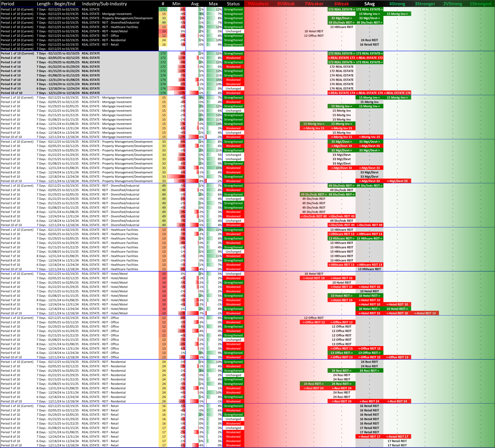The height and width of the screenshot is (448, 495).
Task: Click the Industry/Sub-Industry column header
Action: point(104,4)
